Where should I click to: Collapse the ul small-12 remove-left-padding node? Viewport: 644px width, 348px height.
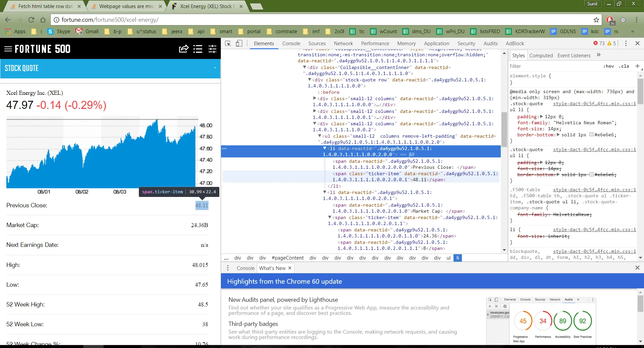pyautogui.click(x=320, y=136)
